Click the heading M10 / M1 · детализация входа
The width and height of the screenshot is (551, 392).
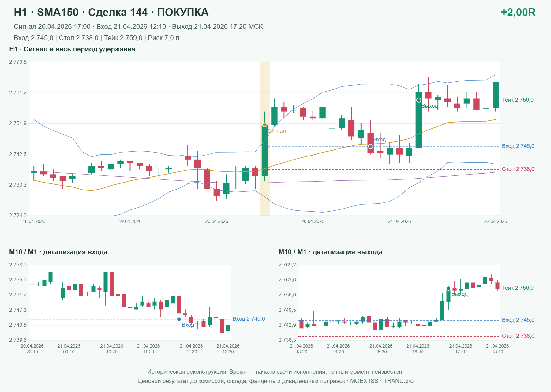tap(58, 252)
